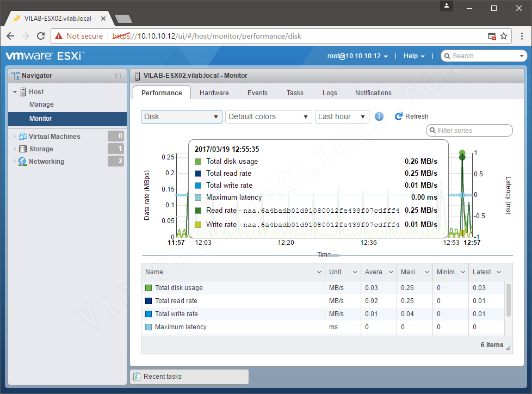Viewport: 532px width, 394px height.
Task: Click the Total disk usage green swatch in table
Action: point(149,288)
